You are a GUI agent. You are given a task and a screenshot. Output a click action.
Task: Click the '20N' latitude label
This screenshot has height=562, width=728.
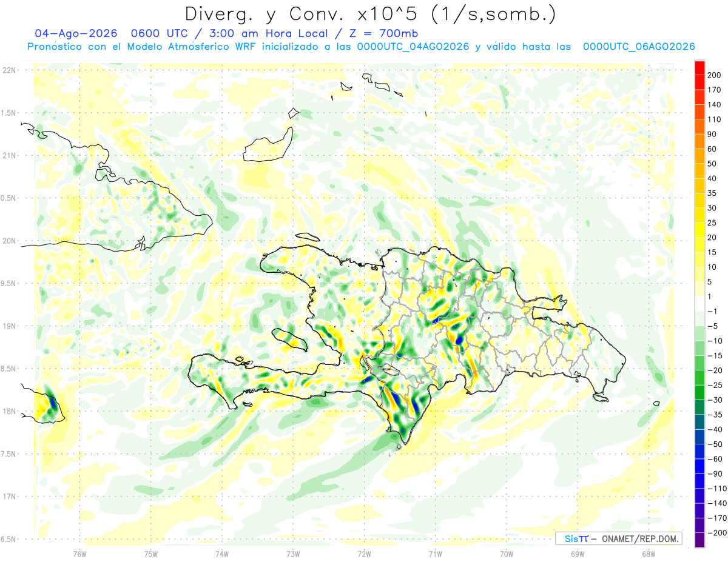(8, 241)
